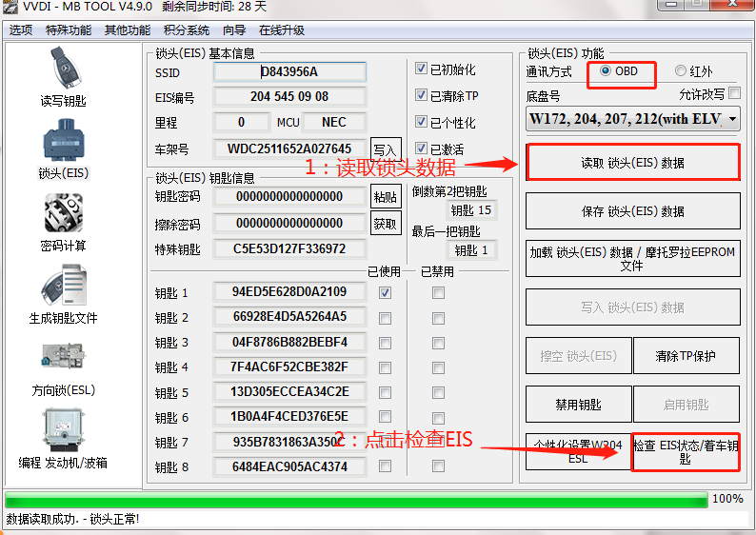Click the 钥匙 1 field 94ED5E628D0A2109
Viewport: 756px width, 535px height.
pyautogui.click(x=289, y=291)
